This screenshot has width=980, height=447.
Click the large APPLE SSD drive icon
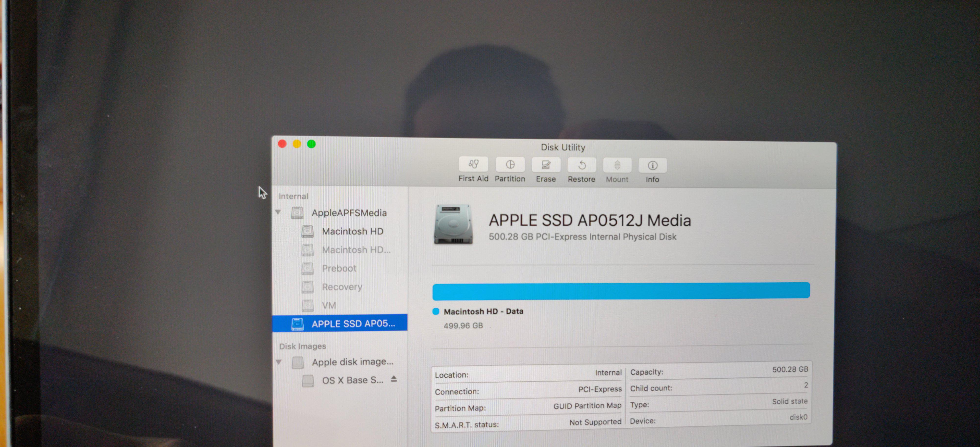pos(453,224)
